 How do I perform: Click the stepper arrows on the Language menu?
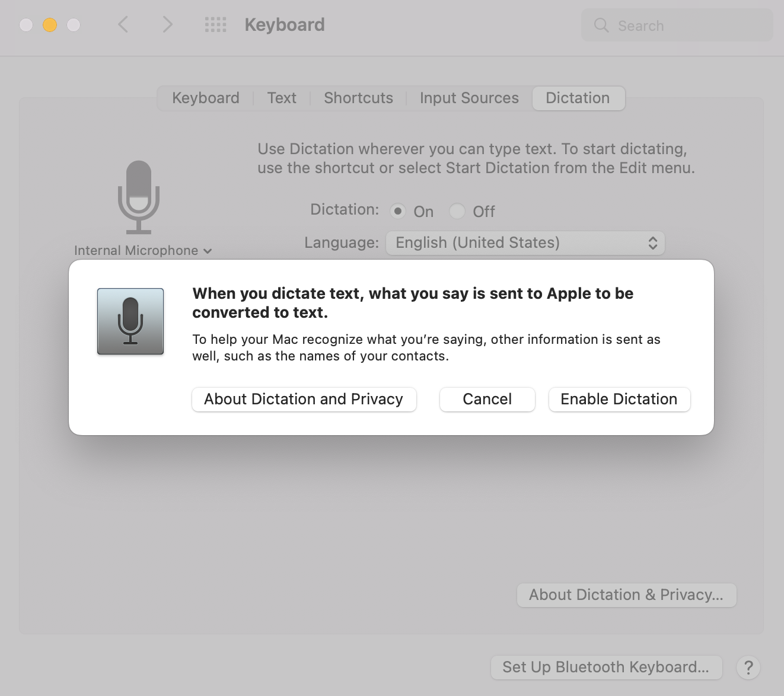[653, 242]
